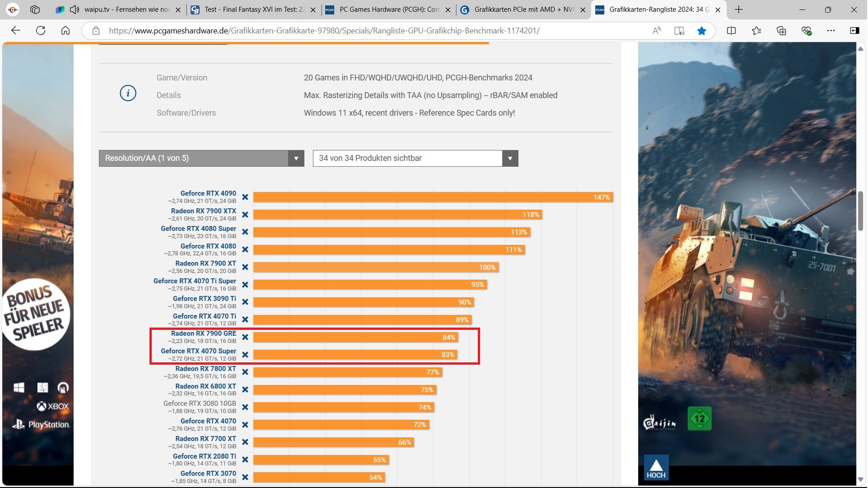Screen dimensions: 868x488
Task: Click the info circle icon beside benchmark details
Action: tap(128, 94)
